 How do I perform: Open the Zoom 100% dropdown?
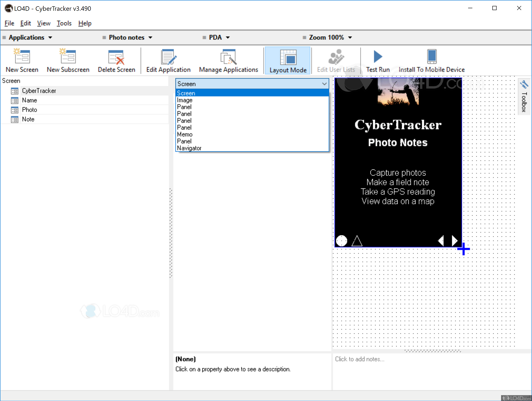click(x=350, y=37)
